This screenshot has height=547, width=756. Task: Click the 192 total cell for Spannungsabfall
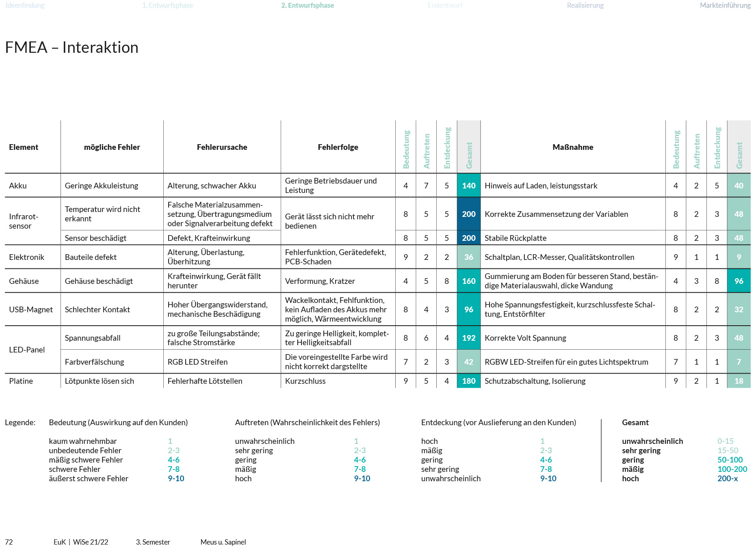[468, 338]
